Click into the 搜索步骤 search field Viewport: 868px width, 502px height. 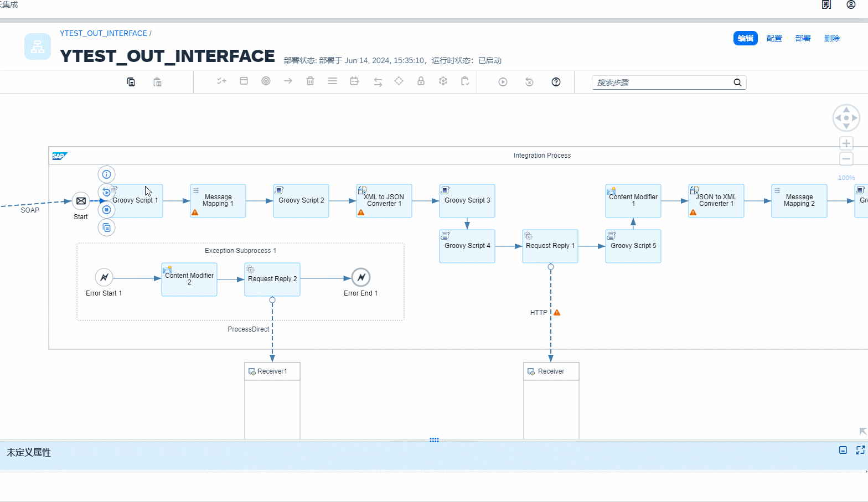coord(662,82)
